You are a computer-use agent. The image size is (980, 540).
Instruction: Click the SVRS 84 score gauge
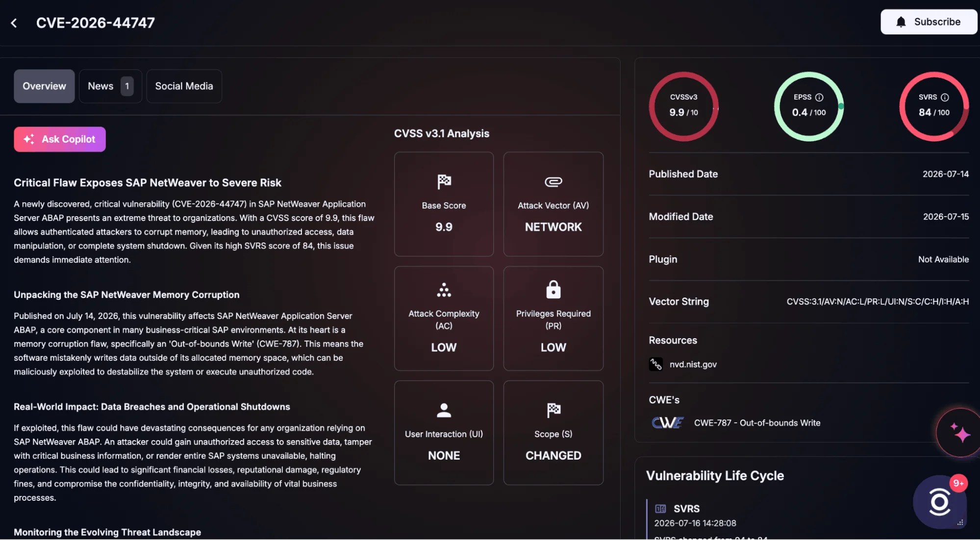934,106
